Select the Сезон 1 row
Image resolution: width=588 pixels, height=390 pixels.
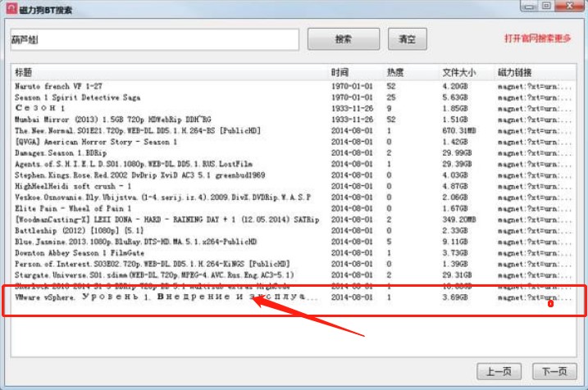point(294,108)
